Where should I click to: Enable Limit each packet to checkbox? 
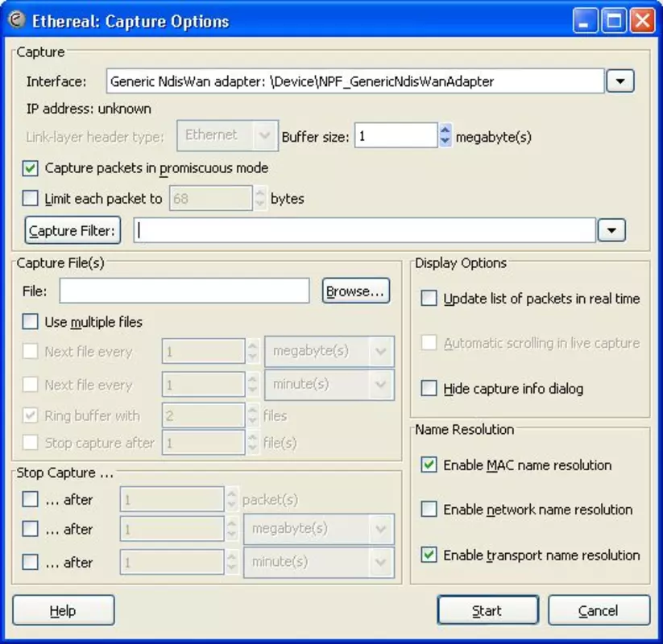click(x=30, y=198)
